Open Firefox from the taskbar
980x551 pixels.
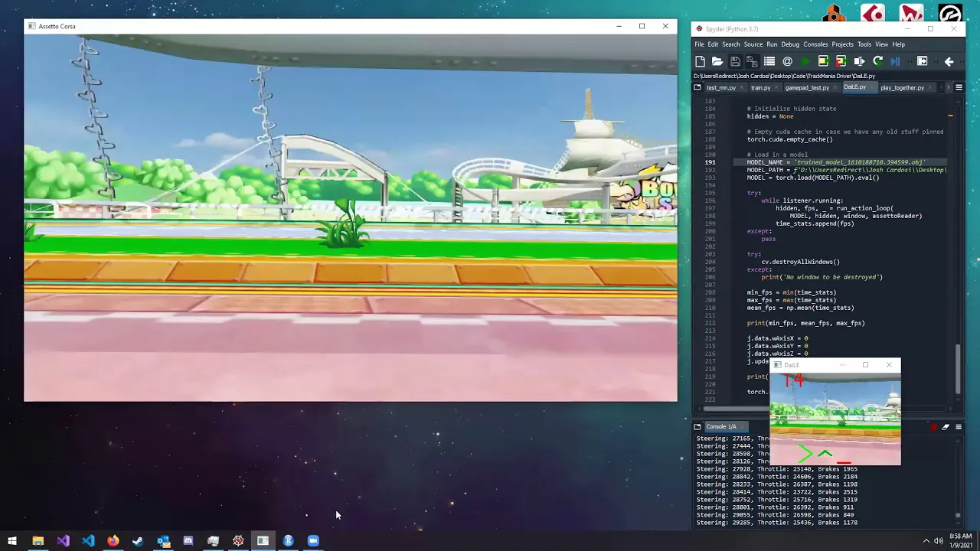click(x=113, y=541)
